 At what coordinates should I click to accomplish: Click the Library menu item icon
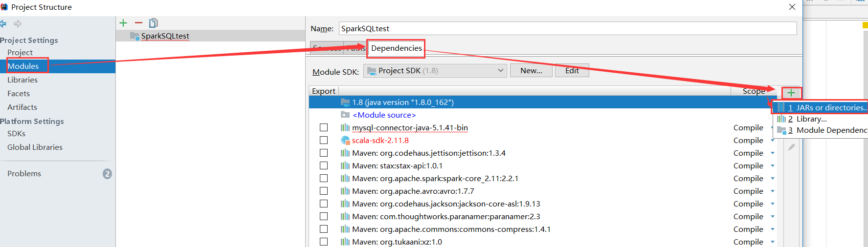click(x=781, y=119)
